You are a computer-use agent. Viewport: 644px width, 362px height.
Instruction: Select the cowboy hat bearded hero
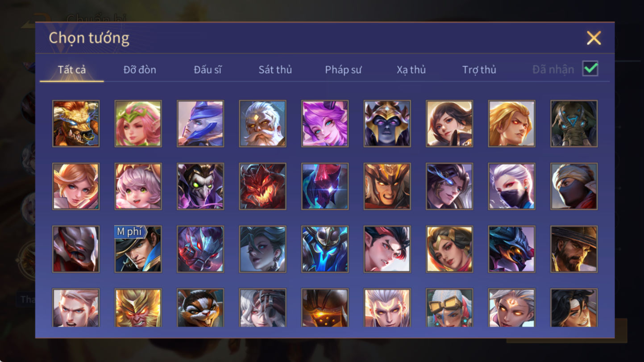(x=574, y=249)
